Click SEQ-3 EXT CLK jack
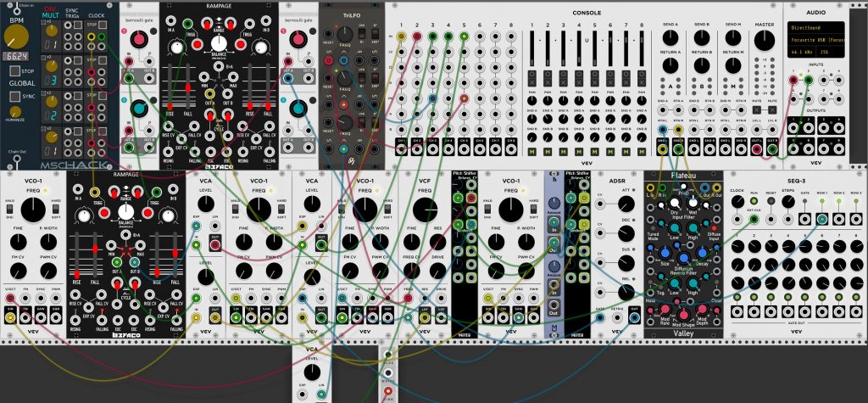Viewport: 868px width, 403px height. (x=754, y=219)
